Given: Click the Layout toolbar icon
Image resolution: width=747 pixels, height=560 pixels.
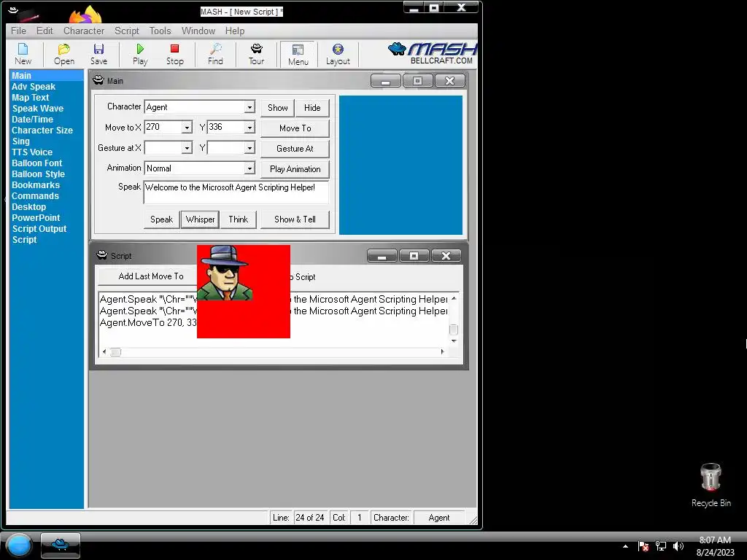Looking at the screenshot, I should (338, 54).
